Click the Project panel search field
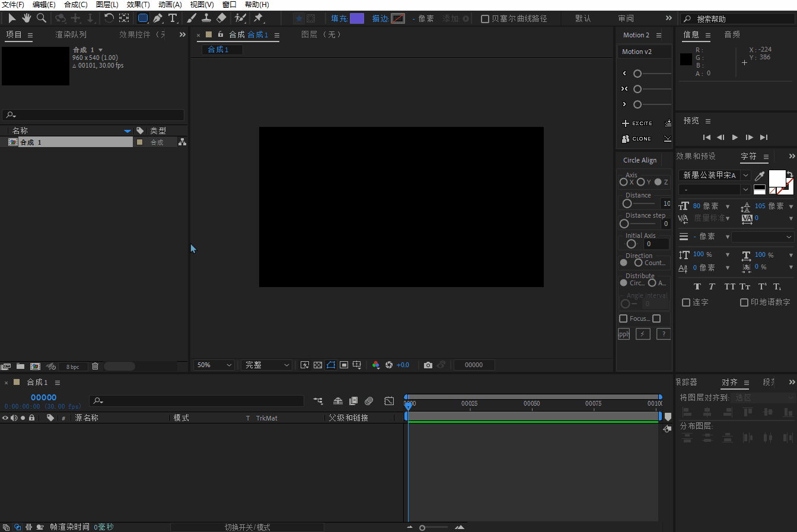 pyautogui.click(x=93, y=114)
